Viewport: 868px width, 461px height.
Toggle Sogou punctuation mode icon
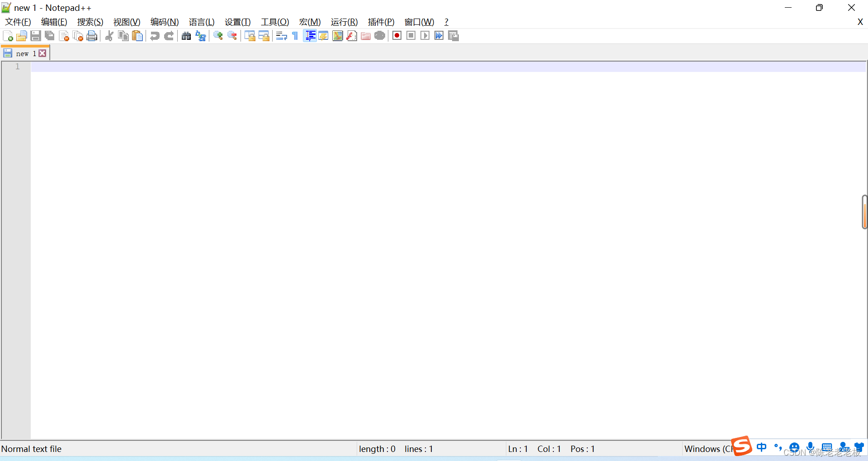778,447
